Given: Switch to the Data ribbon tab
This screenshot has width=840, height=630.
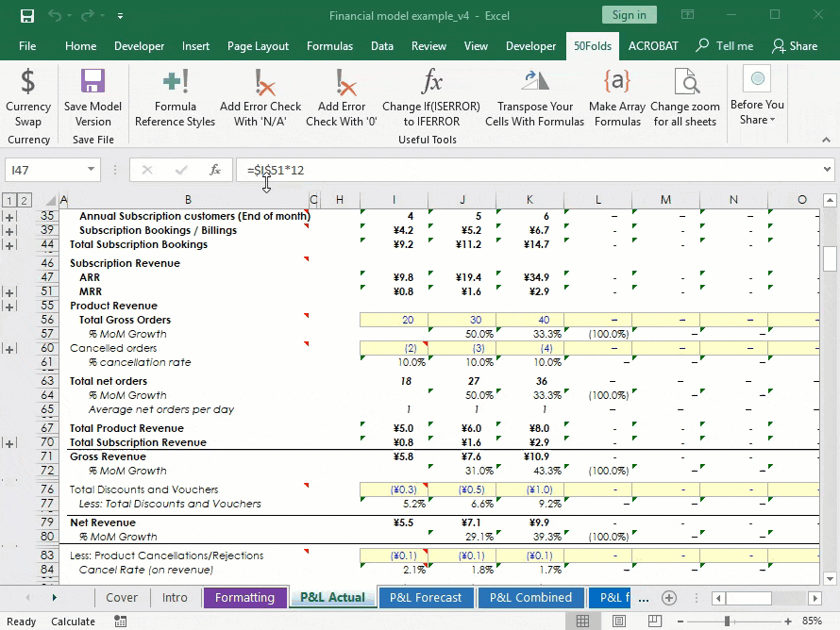Looking at the screenshot, I should pos(382,46).
